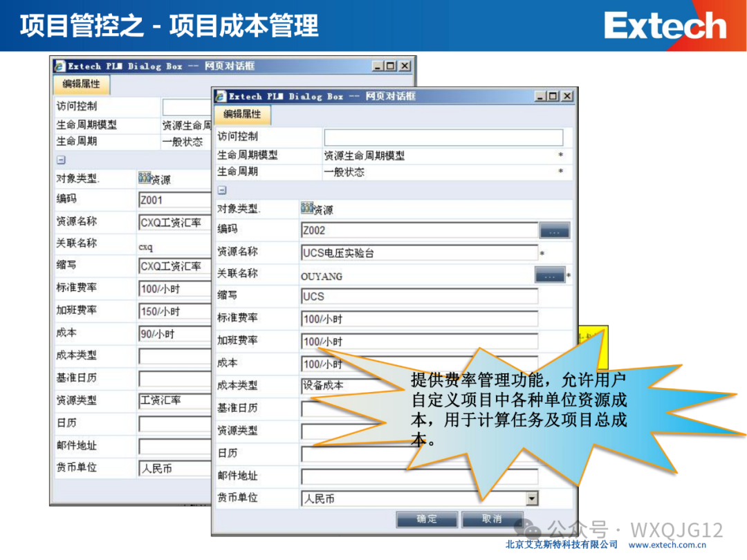Click the 货币单位 人民币 field in back dialog
747x560 pixels.
click(x=174, y=468)
